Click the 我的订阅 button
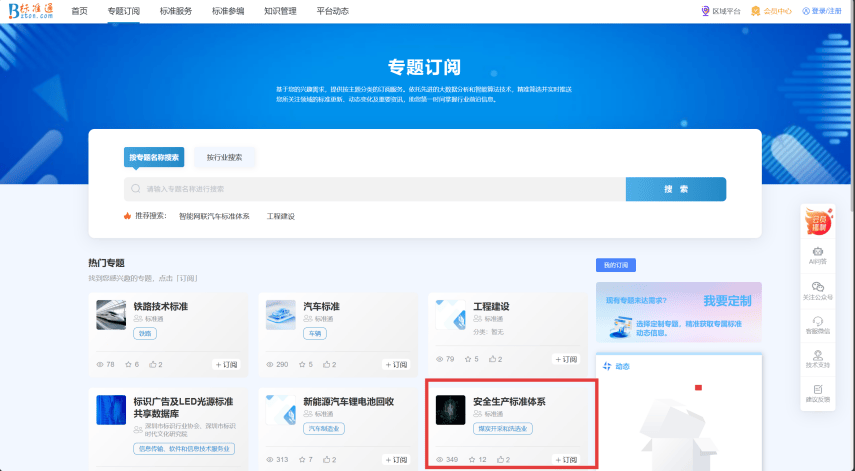Image resolution: width=855 pixels, height=471 pixels. pos(615,265)
